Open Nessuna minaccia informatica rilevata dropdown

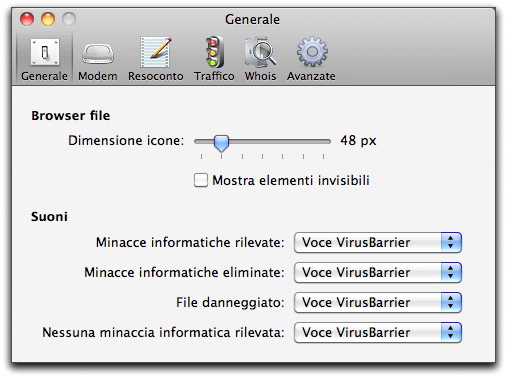[378, 333]
